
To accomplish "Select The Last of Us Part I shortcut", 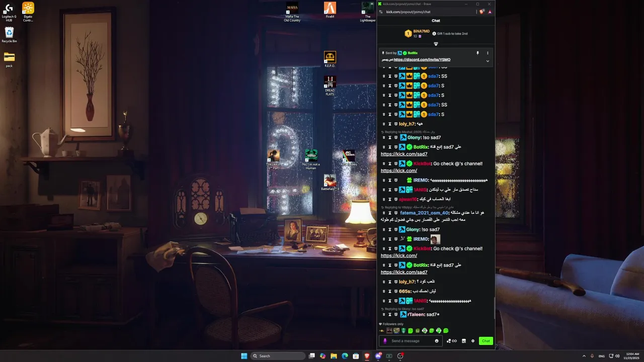I will pyautogui.click(x=273, y=160).
